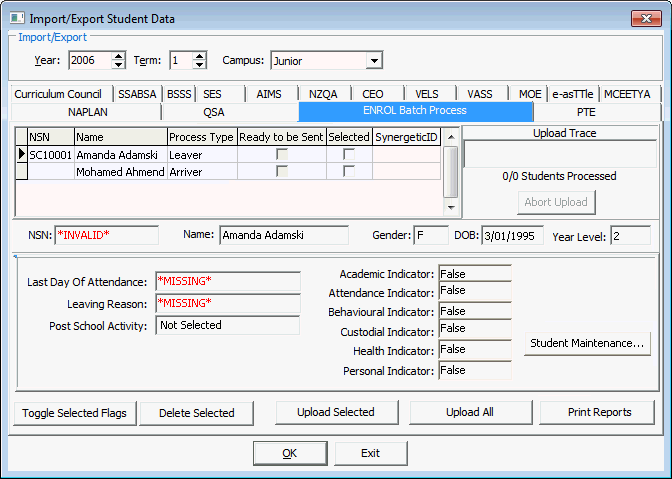
Task: Close the Import/Export Student Data window
Action: pos(646,18)
